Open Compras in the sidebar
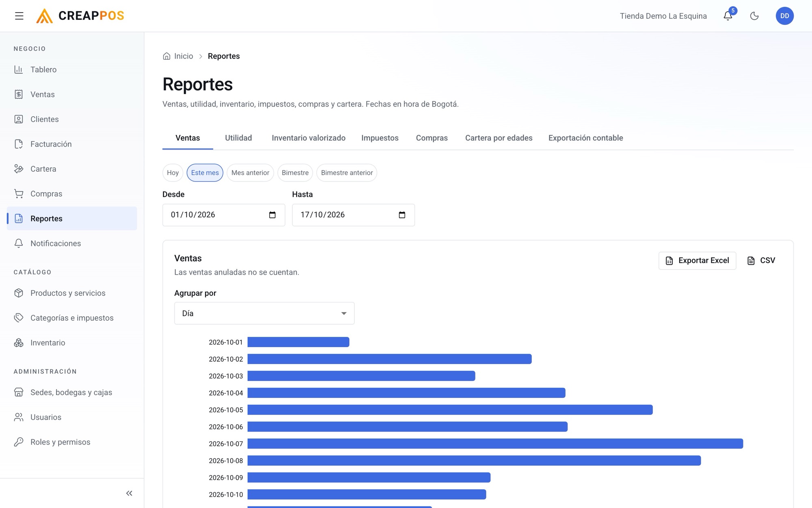 click(x=72, y=193)
